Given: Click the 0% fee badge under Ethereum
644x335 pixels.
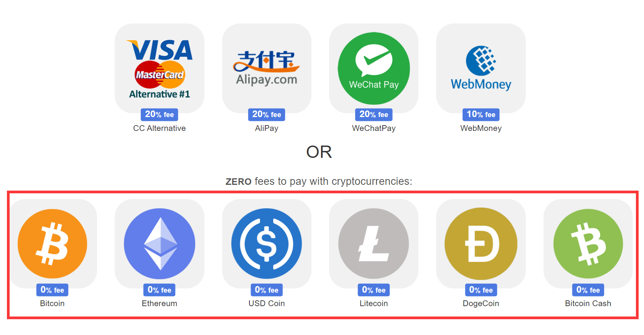Looking at the screenshot, I should pyautogui.click(x=159, y=290).
